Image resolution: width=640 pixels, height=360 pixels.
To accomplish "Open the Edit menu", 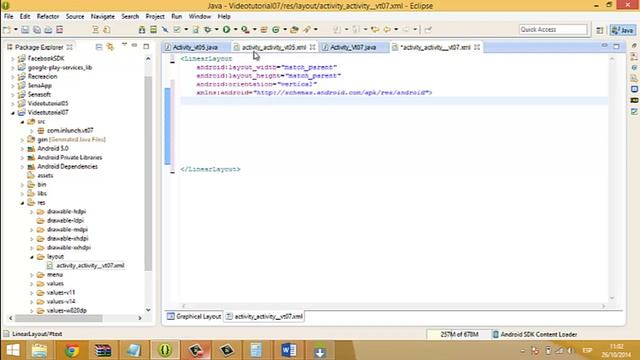I will click(25, 16).
